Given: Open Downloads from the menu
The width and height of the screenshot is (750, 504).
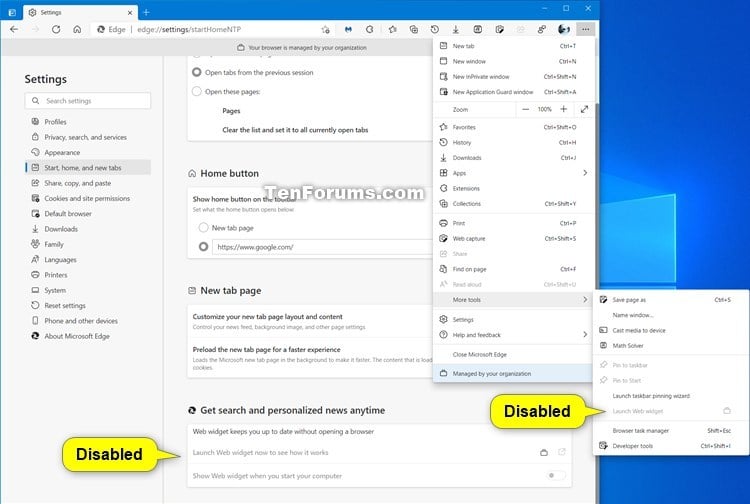Looking at the screenshot, I should coord(513,158).
